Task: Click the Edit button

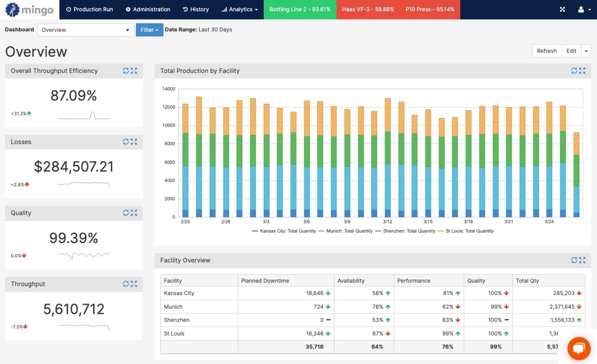Action: point(571,51)
